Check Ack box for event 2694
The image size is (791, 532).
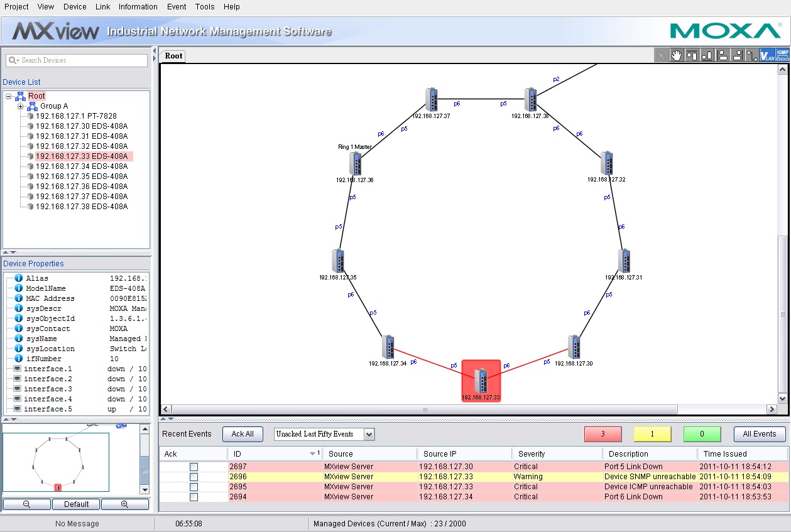[x=194, y=497]
